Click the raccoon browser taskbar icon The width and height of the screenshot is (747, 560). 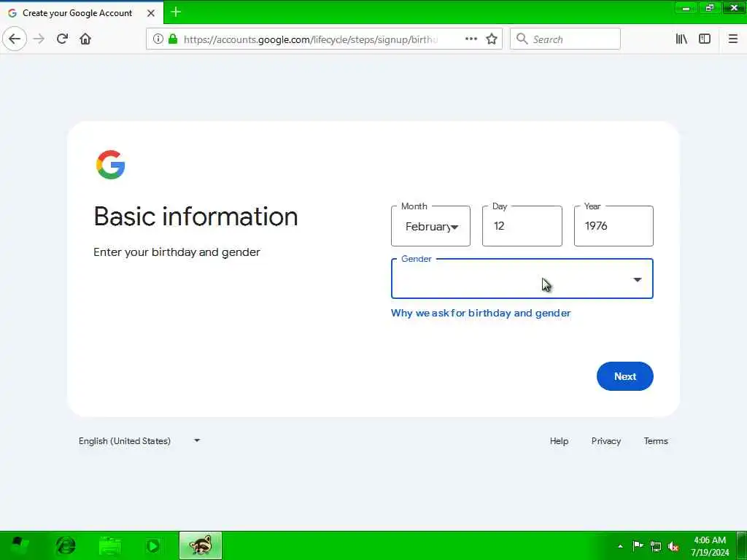click(201, 545)
